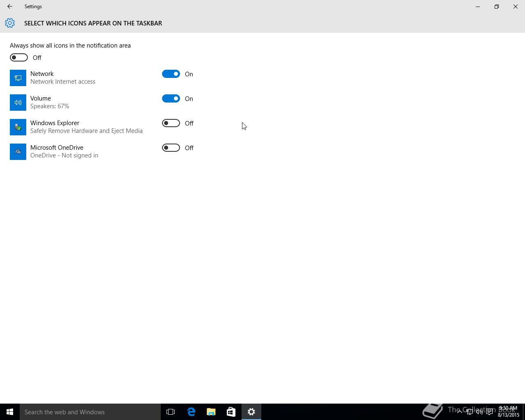
Task: Expand hidden icons chevron in system tray
Action: pyautogui.click(x=459, y=412)
